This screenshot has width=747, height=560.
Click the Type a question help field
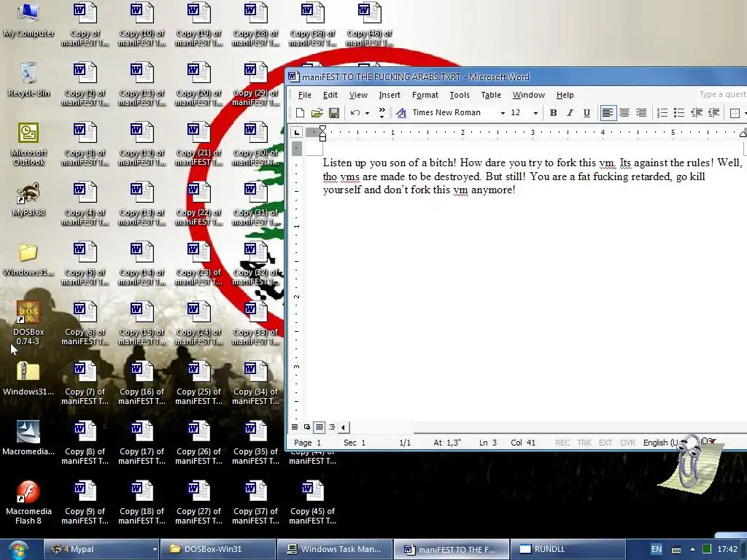pos(721,94)
